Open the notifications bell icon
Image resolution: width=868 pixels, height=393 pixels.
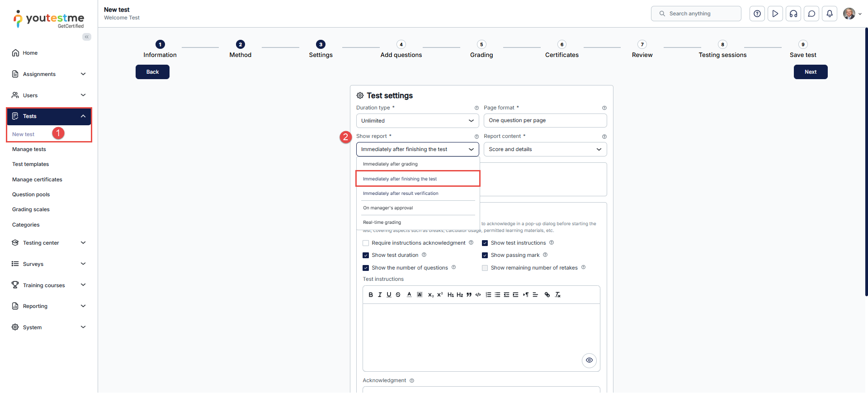pos(829,14)
